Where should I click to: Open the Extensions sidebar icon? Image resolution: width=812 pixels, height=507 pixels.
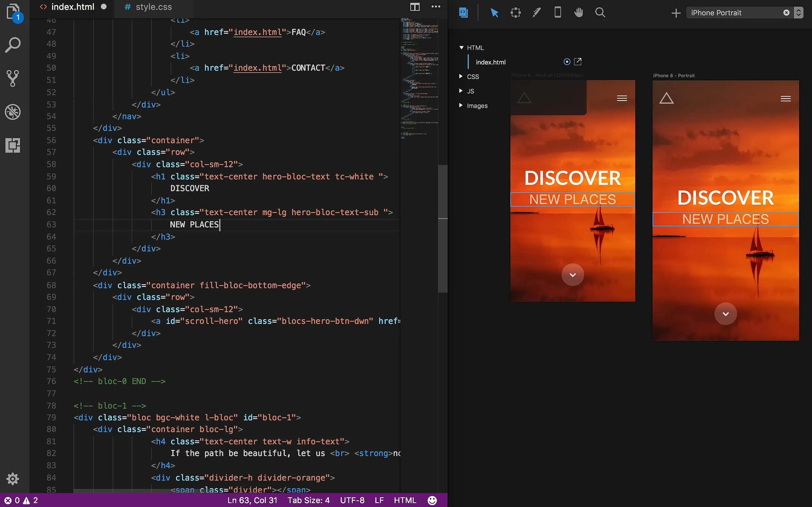tap(13, 145)
